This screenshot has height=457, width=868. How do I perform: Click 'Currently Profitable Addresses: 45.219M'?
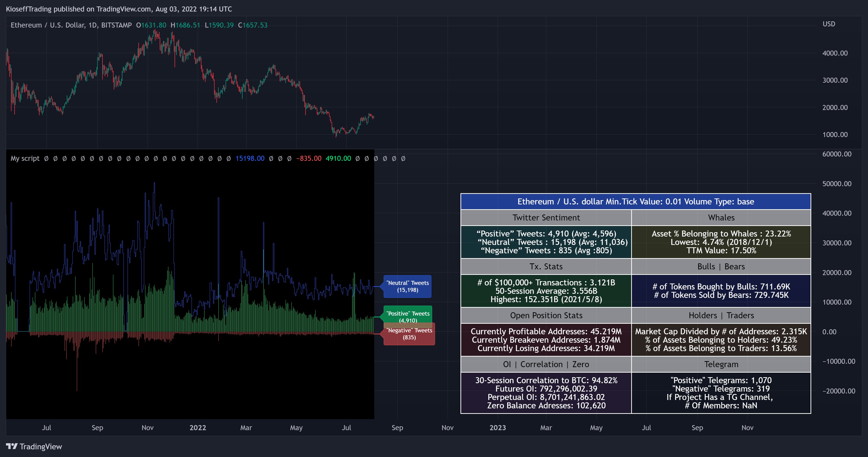tap(546, 331)
